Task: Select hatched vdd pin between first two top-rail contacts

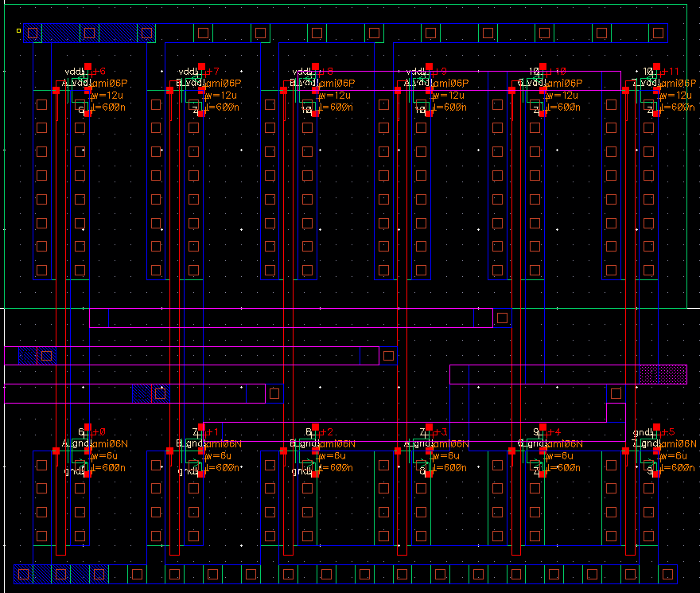Action: click(60, 33)
